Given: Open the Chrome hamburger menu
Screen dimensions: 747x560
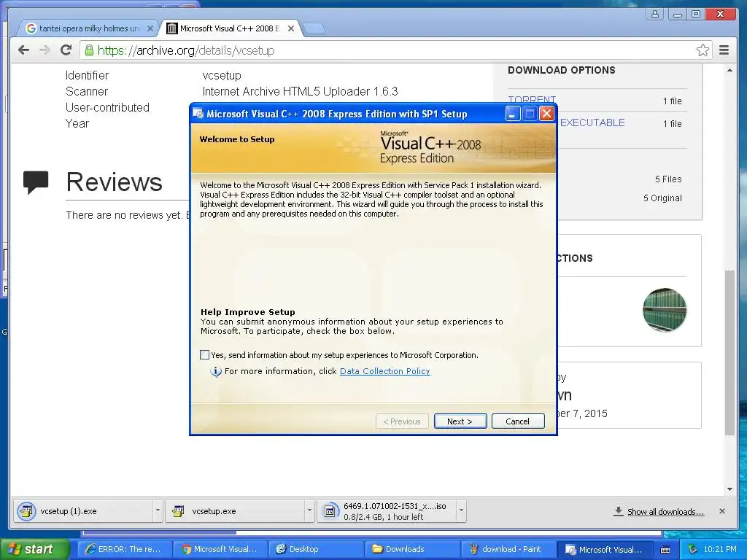Looking at the screenshot, I should coord(724,50).
